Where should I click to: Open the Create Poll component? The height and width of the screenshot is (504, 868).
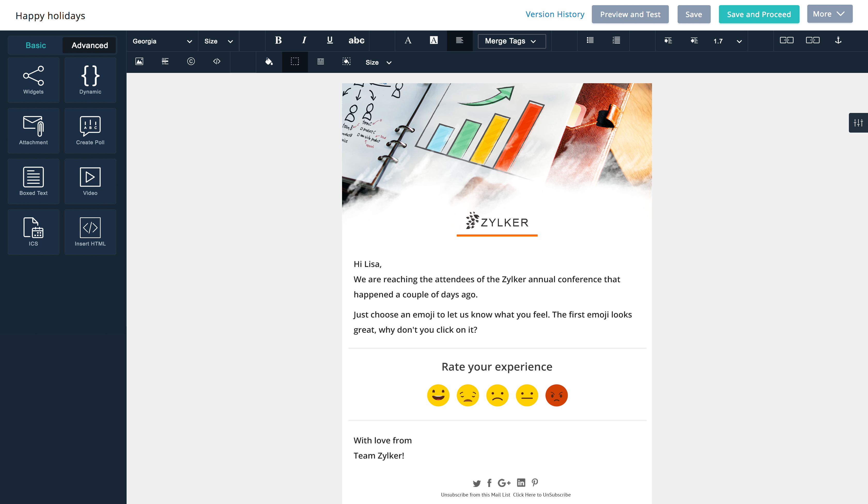90,131
